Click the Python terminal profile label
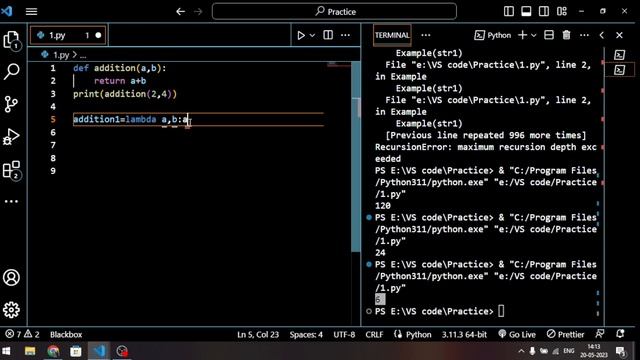 pyautogui.click(x=493, y=36)
